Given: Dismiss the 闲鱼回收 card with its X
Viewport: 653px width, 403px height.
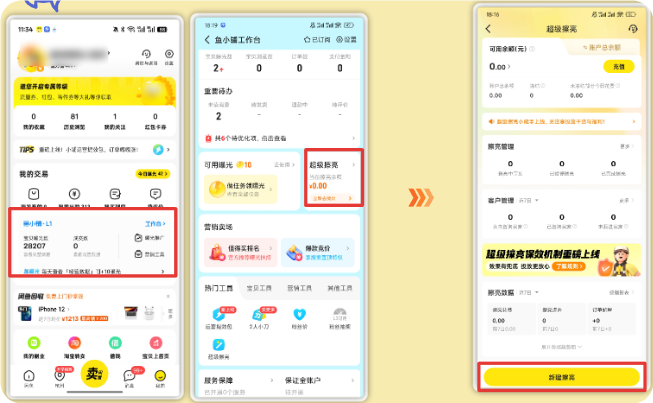Looking at the screenshot, I should (x=168, y=296).
